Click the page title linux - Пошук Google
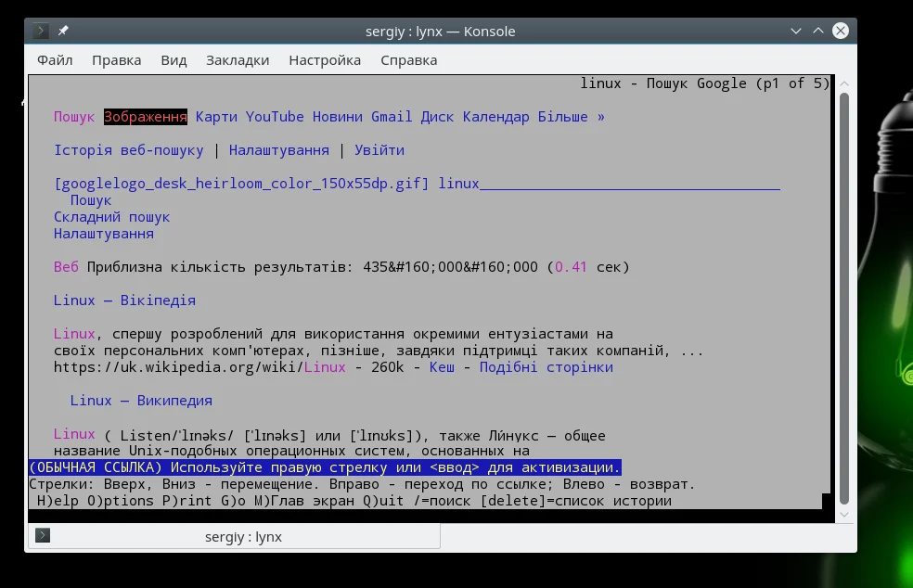The width and height of the screenshot is (913, 588). click(x=704, y=83)
